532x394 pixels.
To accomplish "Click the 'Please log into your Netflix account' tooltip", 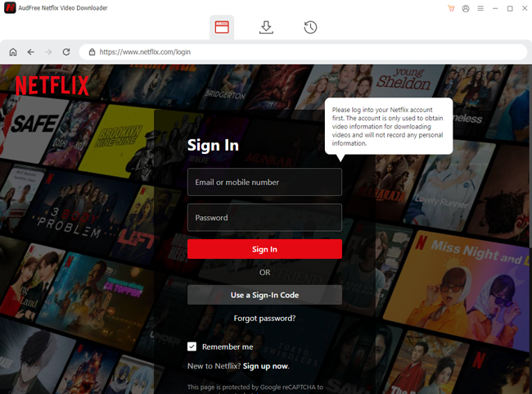I will [389, 126].
